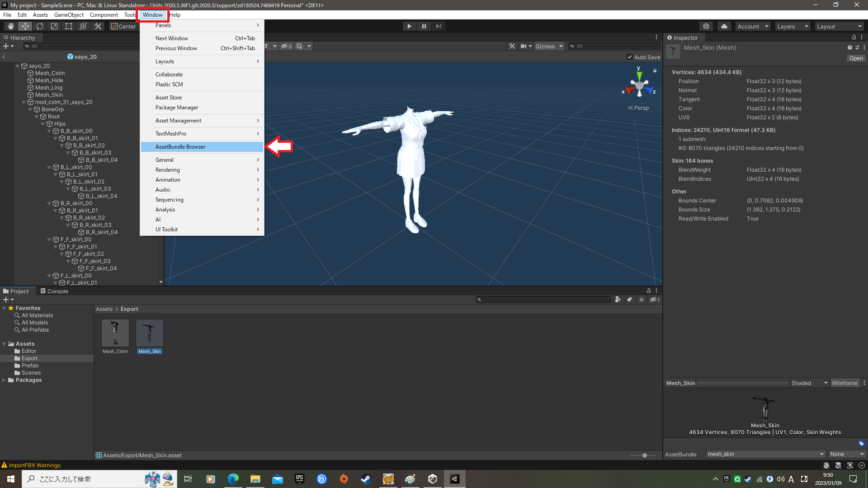Open the Asset Store menu entry

click(202, 98)
